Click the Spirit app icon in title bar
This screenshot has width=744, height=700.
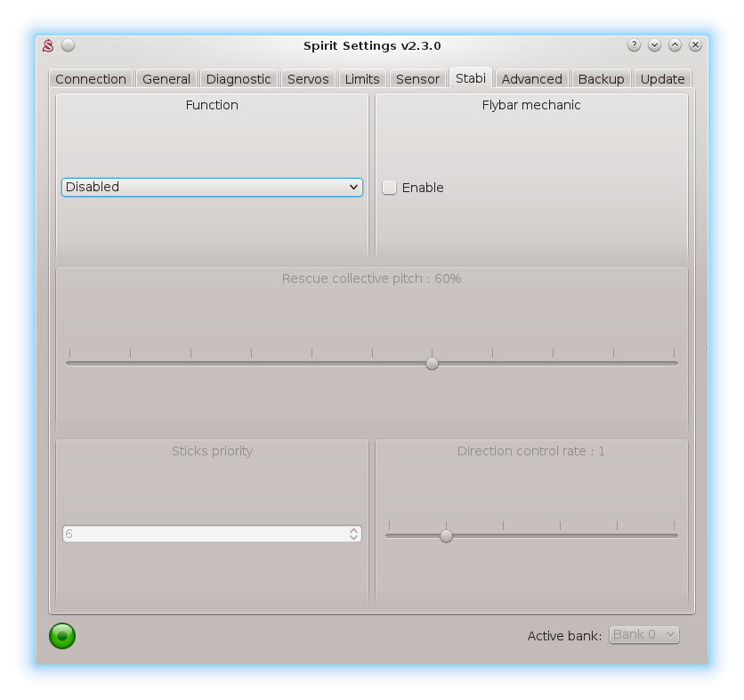(x=49, y=45)
